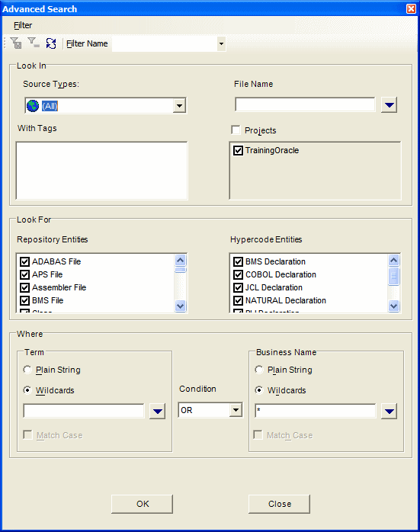
Task: Uncheck the COBOL Declaration entity
Action: [238, 274]
